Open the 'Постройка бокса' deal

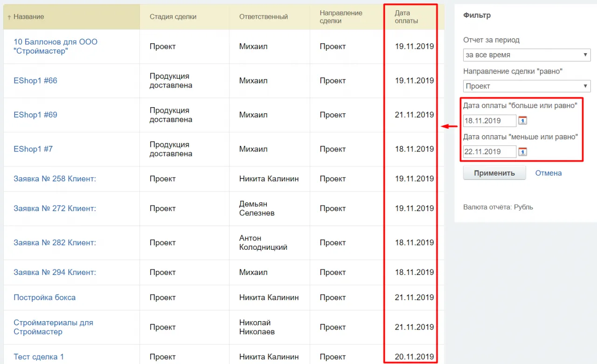click(44, 297)
